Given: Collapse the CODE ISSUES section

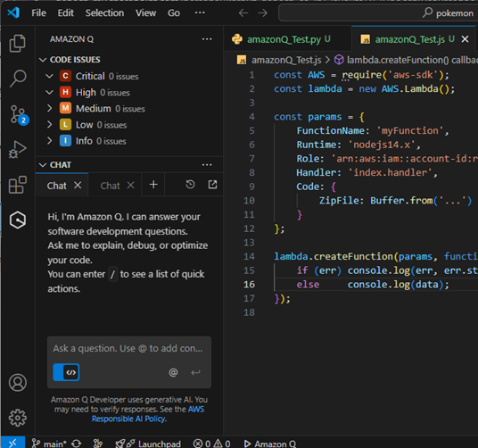Looking at the screenshot, I should tap(43, 60).
